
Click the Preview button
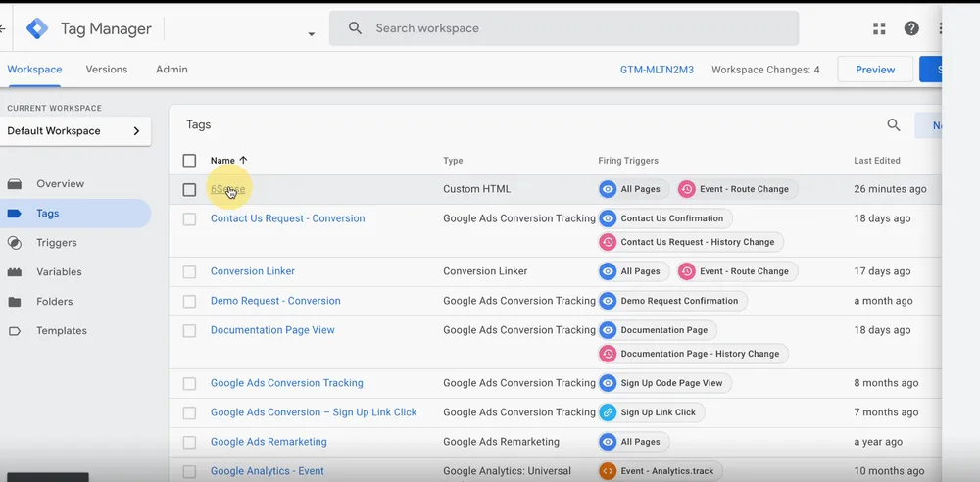pos(874,70)
